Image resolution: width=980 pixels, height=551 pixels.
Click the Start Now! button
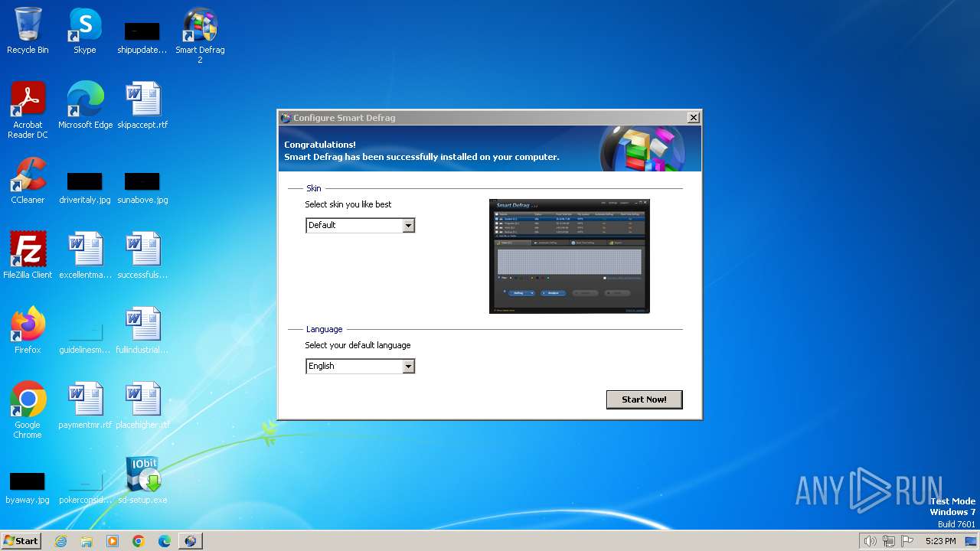644,399
